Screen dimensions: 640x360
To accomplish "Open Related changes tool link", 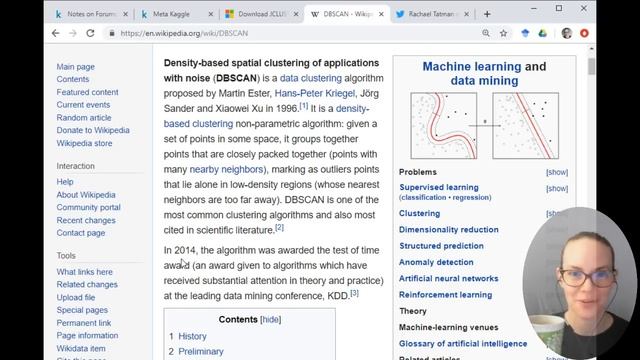I will click(x=87, y=284).
